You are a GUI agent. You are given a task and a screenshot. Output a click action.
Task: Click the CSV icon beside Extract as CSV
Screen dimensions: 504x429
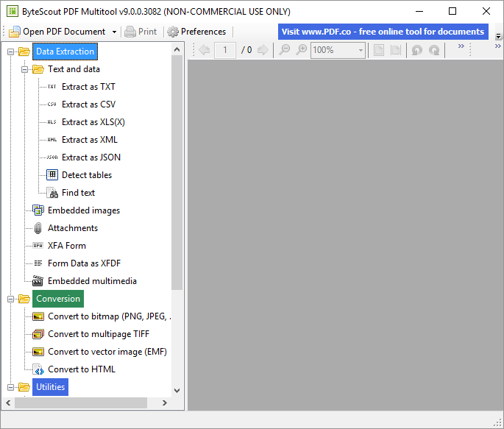pos(52,104)
